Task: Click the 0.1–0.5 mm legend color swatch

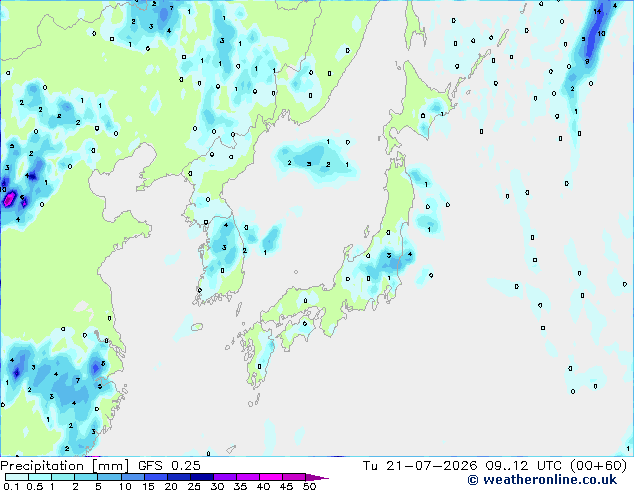Action: (17, 477)
